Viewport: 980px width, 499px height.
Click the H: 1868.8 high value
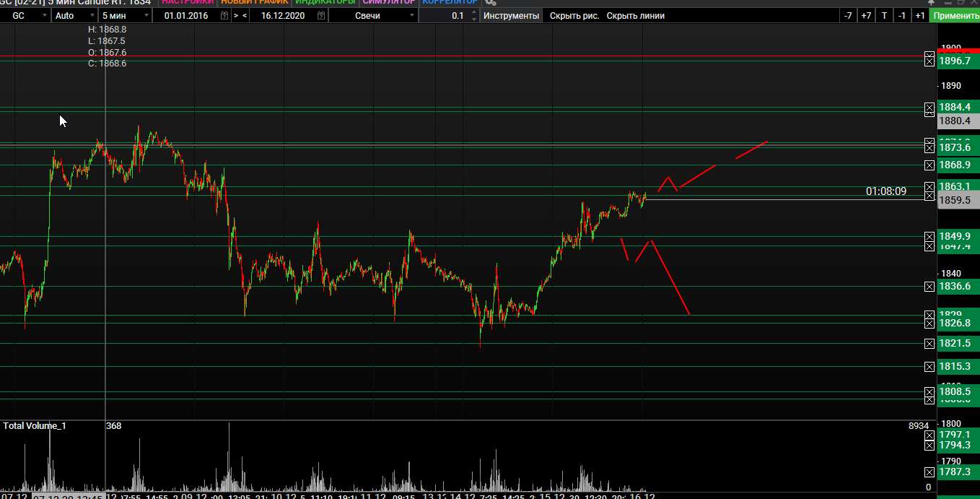[x=107, y=30]
